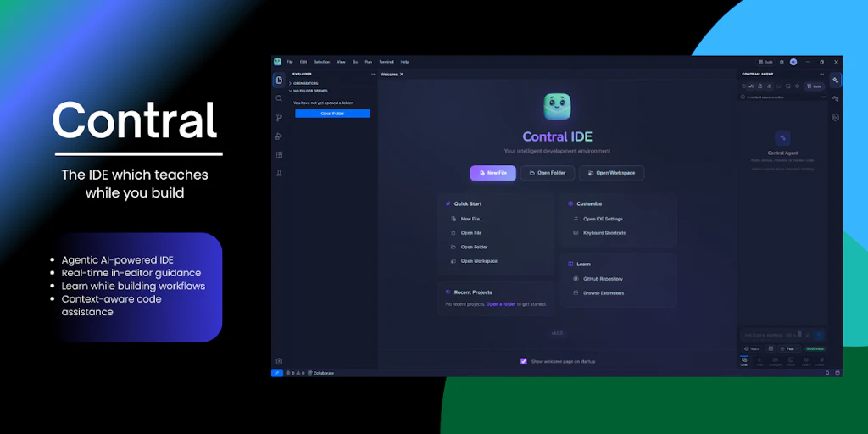Click the blue send button in chat

(x=819, y=335)
